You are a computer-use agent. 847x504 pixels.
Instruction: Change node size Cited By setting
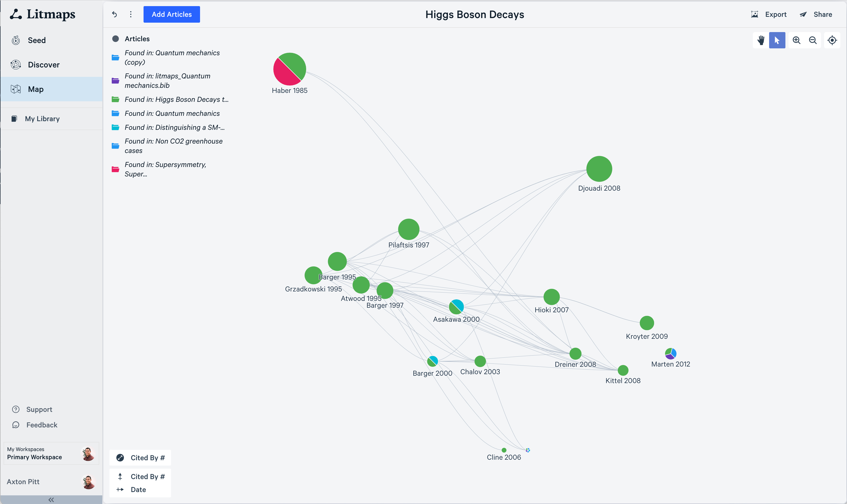click(x=140, y=457)
